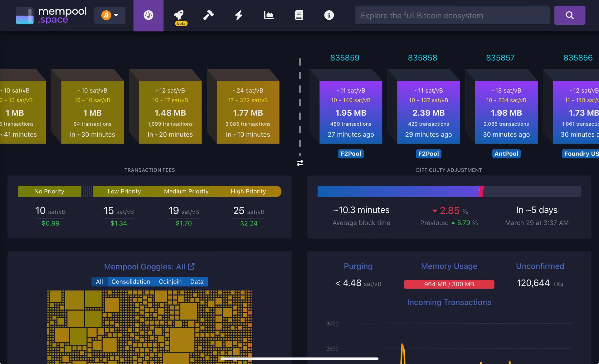Click the Medium Priority fee label

(x=186, y=191)
